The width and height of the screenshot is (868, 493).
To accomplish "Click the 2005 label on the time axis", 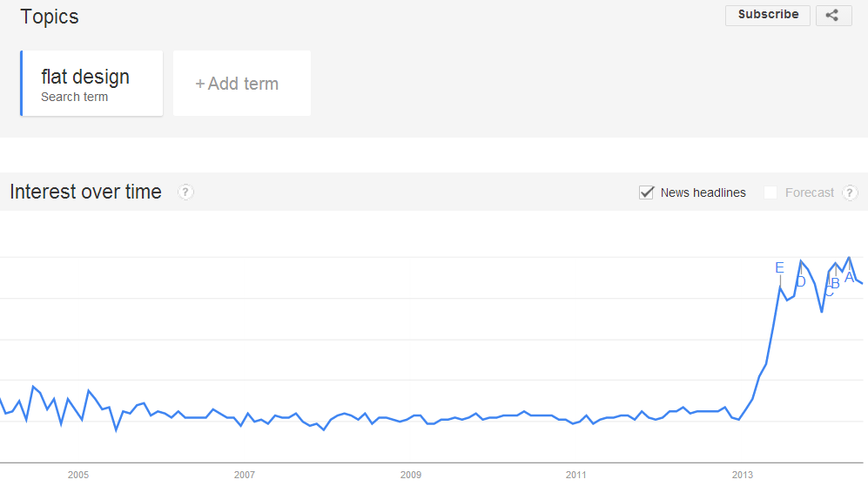I will [x=78, y=475].
